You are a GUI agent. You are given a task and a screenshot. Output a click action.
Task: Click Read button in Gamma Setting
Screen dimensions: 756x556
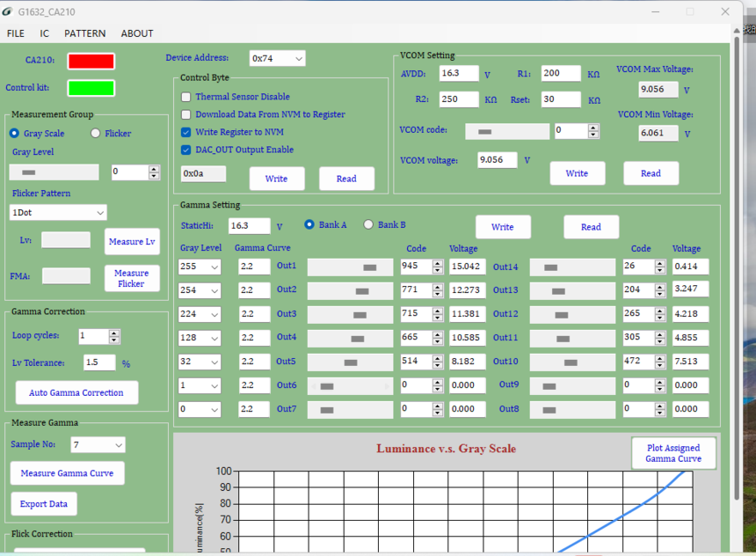591,227
